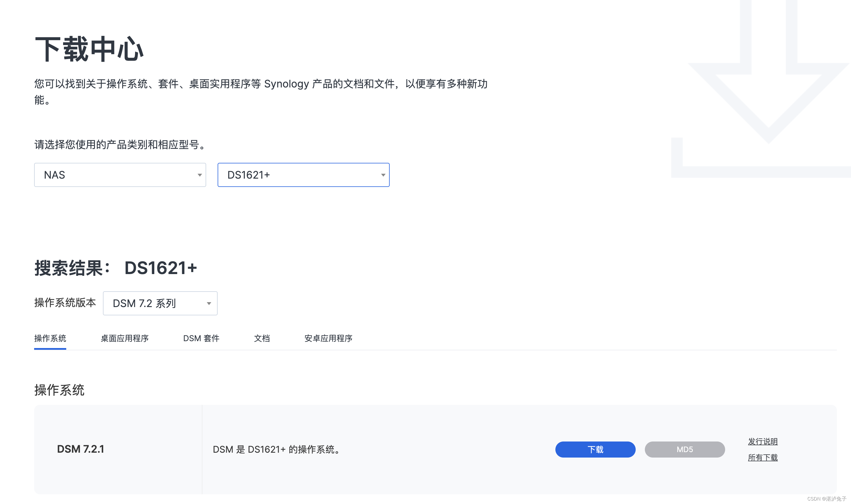The image size is (851, 504).
Task: Open the DSM 套件 tab
Action: coord(201,338)
